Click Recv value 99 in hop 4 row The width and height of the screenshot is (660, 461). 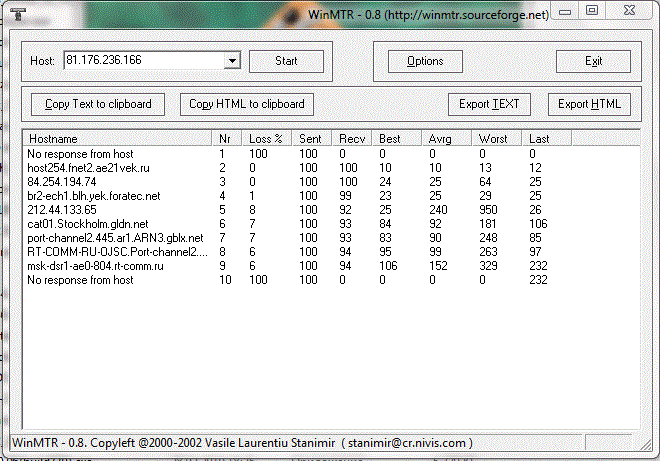click(346, 196)
